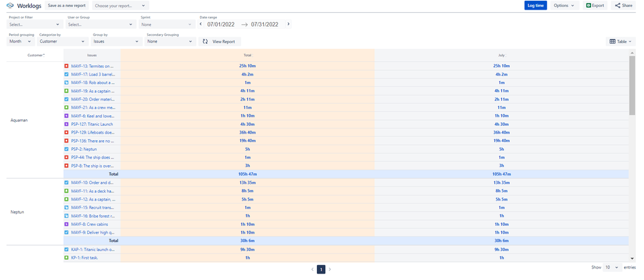Click the task icon for KAP-1
Screen dimensions: 644x280
pyautogui.click(x=66, y=249)
